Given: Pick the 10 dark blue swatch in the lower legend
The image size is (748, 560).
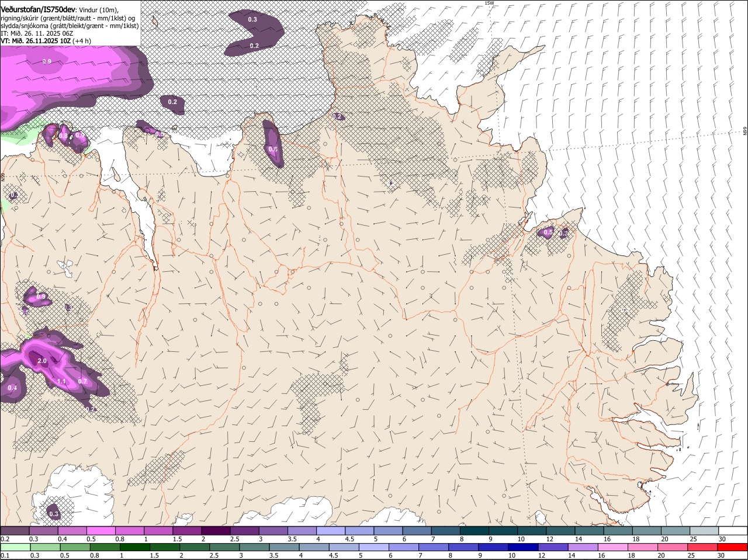Looking at the screenshot, I should (x=524, y=547).
